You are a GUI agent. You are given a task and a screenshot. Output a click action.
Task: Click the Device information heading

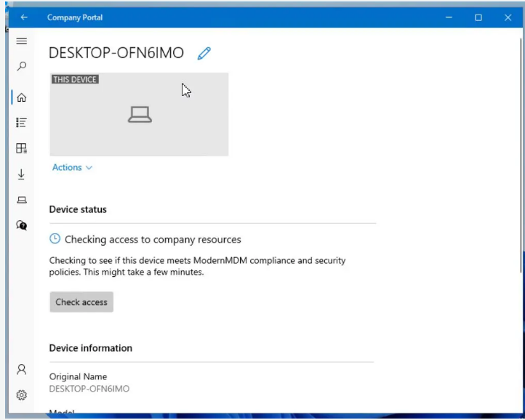coord(91,348)
